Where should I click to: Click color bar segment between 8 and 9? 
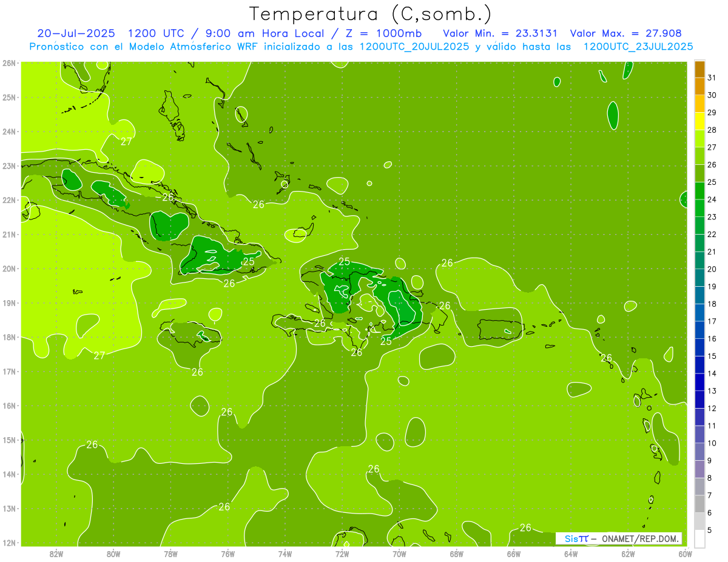click(x=699, y=469)
